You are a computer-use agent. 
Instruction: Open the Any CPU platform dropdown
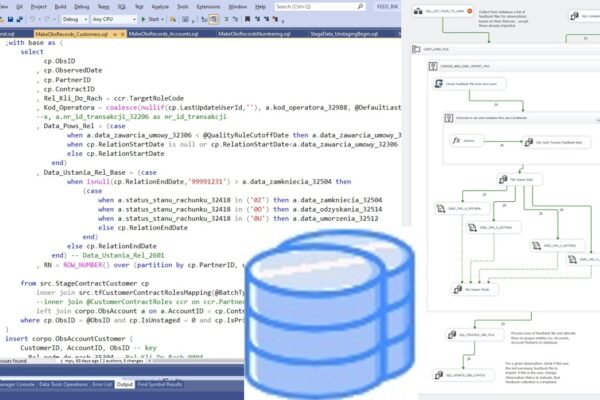[x=114, y=19]
